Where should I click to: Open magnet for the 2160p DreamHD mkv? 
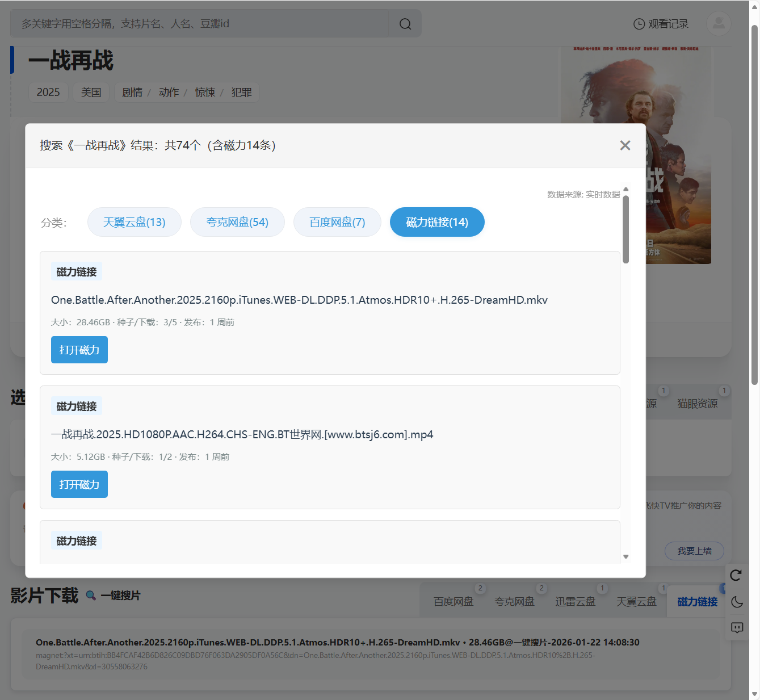click(x=79, y=350)
